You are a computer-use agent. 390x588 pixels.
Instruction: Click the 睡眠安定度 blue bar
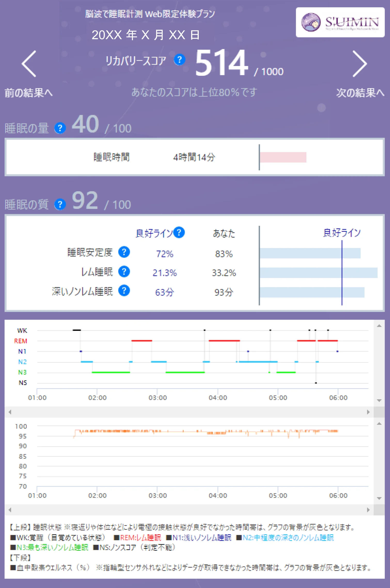pos(310,253)
